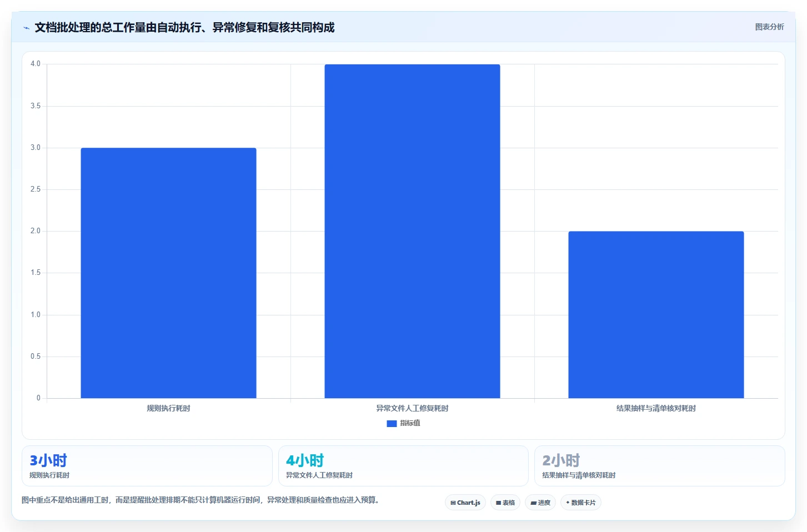
Task: Click the 规则执行耗时 x-axis label
Action: [168, 408]
